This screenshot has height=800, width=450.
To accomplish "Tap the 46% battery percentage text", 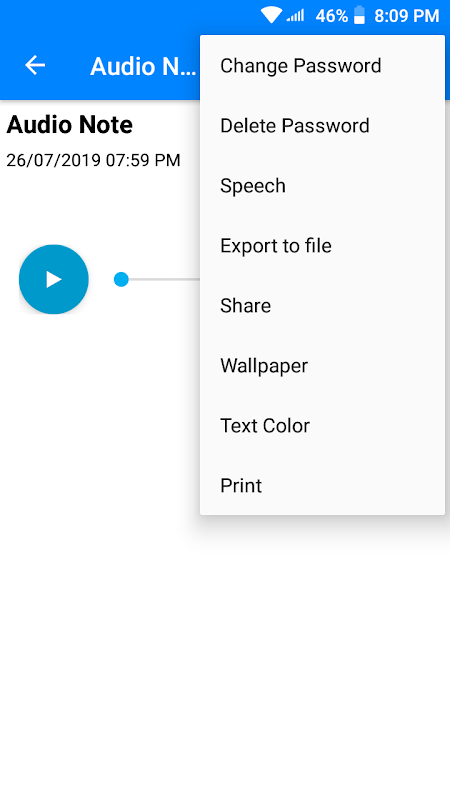I will (332, 16).
